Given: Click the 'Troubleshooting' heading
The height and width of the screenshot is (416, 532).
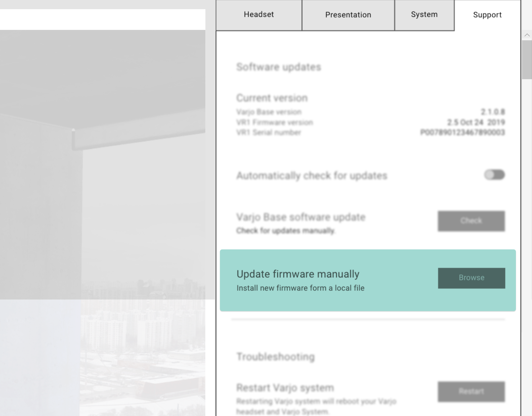Looking at the screenshot, I should (x=275, y=357).
